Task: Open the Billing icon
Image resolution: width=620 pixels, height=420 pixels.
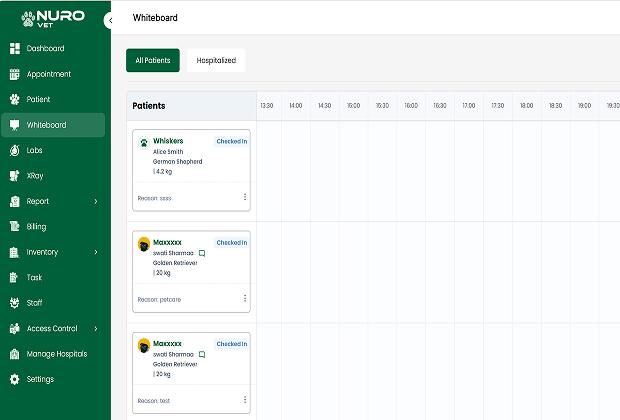Action: [x=14, y=227]
